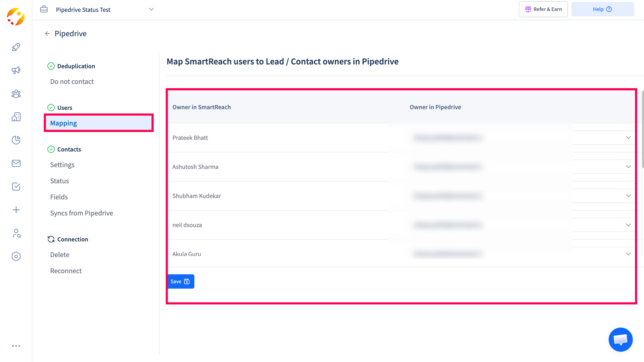The height and width of the screenshot is (362, 644).
Task: Open the Do not contact section
Action: click(72, 81)
